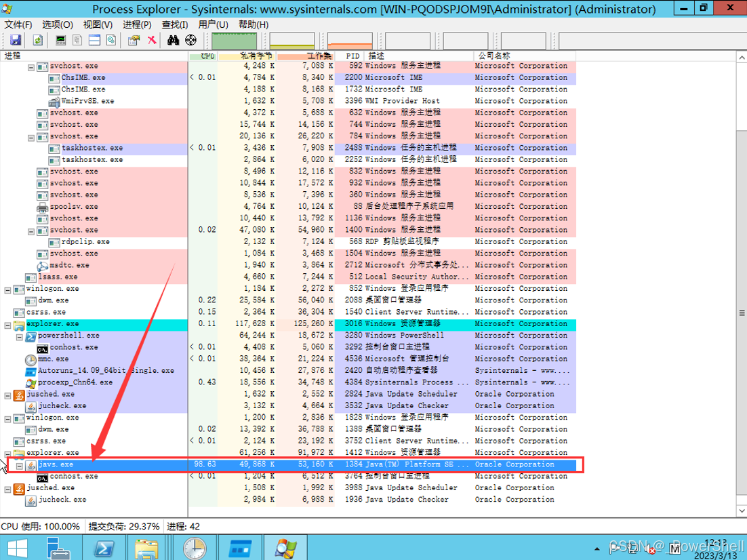This screenshot has width=747, height=560.
Task: Open Windows Start button on taskbar
Action: pyautogui.click(x=18, y=548)
